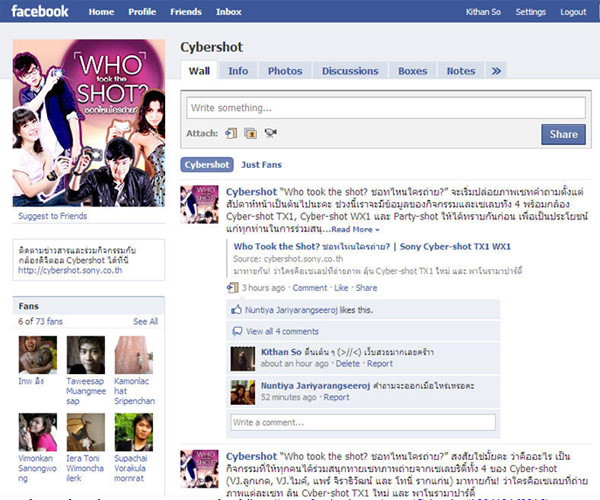Report Kithan So's comment
Screen dimensions: 600x500
pyautogui.click(x=380, y=363)
